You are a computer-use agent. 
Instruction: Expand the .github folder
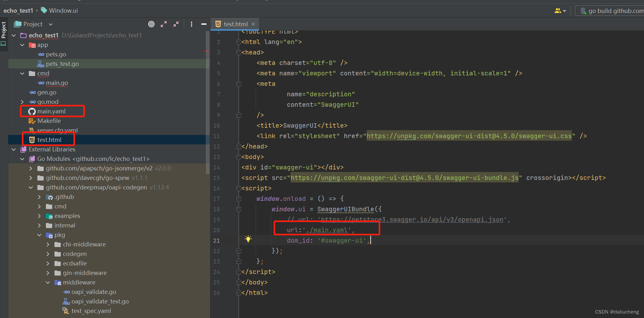(x=39, y=197)
